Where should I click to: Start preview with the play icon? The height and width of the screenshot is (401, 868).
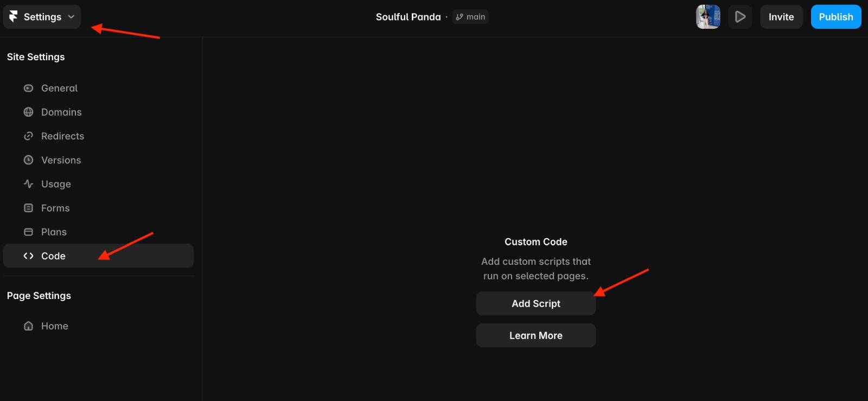[x=740, y=17]
